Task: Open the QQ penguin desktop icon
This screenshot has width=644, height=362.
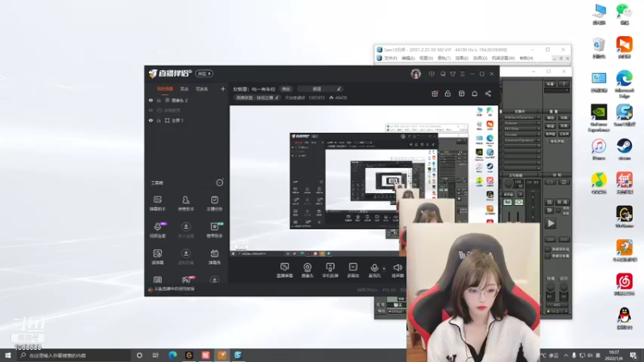Action: coord(625,319)
